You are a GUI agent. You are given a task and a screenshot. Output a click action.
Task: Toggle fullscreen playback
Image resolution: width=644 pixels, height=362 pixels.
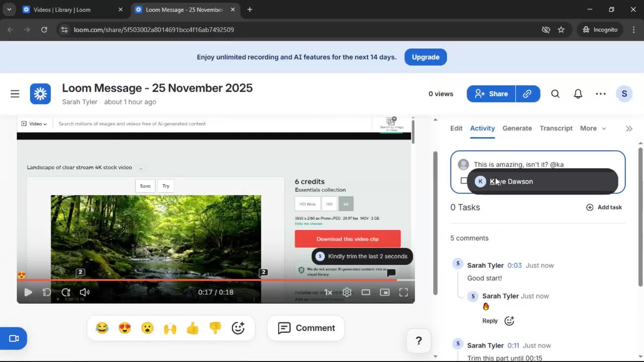404,292
